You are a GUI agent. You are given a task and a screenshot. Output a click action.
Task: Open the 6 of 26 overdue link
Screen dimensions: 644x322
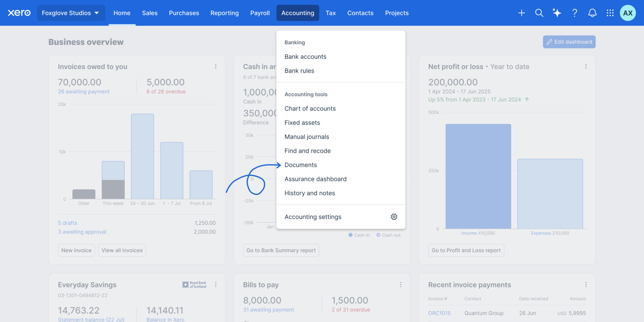[x=166, y=92]
